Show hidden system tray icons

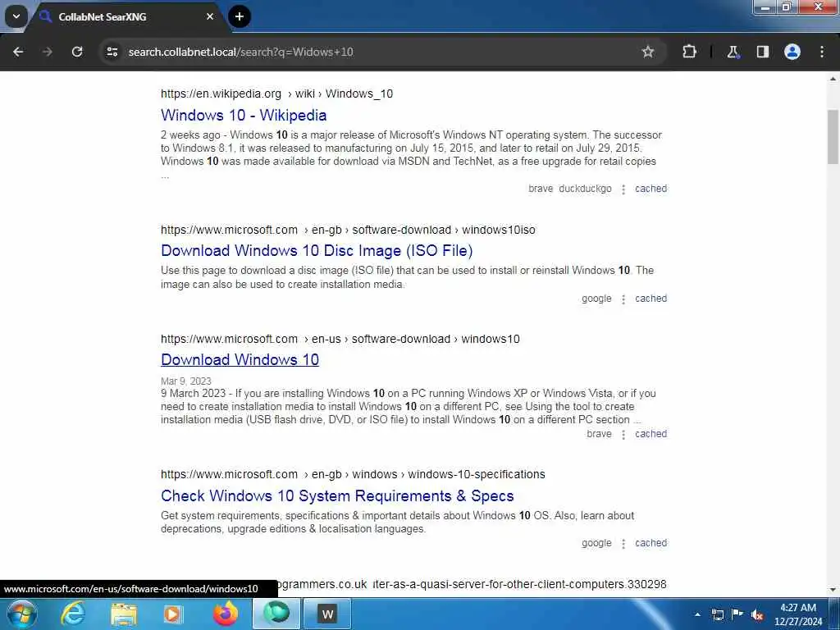click(697, 614)
